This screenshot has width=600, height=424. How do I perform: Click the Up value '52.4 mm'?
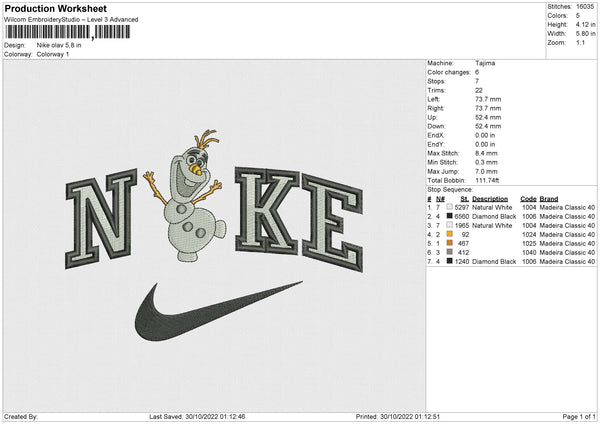tap(488, 117)
